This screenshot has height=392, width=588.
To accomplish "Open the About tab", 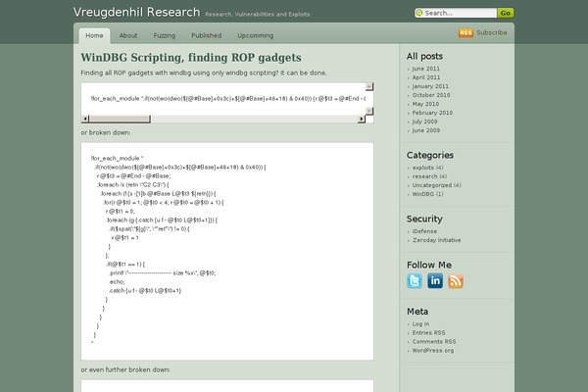I will coord(128,35).
